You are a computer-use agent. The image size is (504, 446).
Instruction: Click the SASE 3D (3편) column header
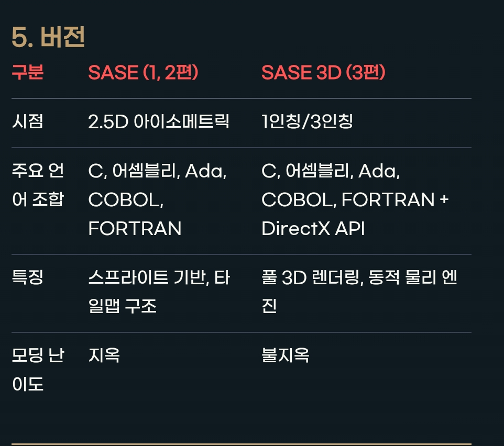[323, 73]
